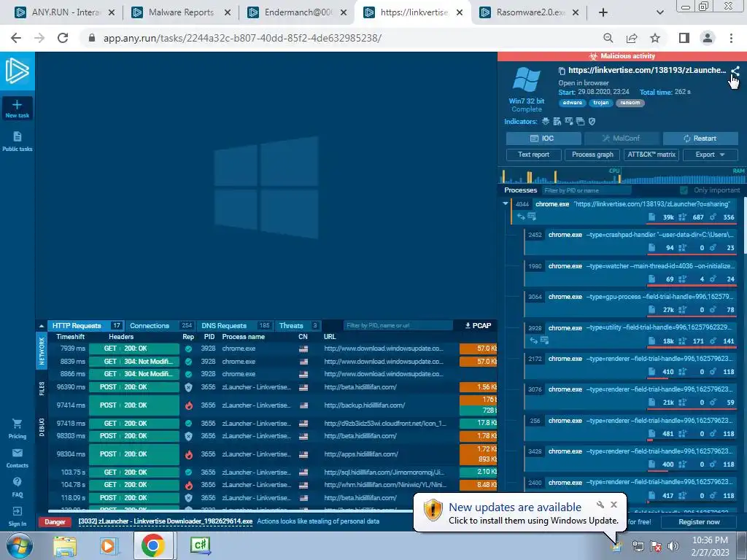Click browser back arrow
This screenshot has height=560, width=747.
[16, 38]
